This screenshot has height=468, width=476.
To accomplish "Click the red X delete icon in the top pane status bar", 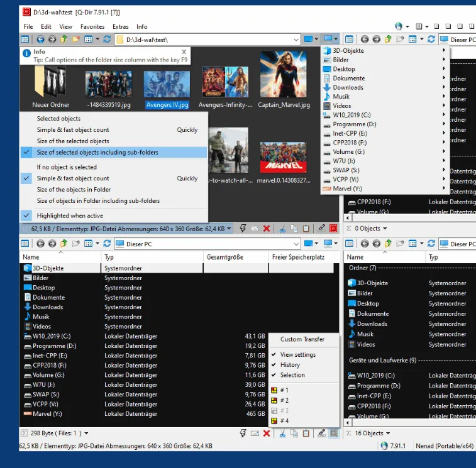I will coord(267,229).
